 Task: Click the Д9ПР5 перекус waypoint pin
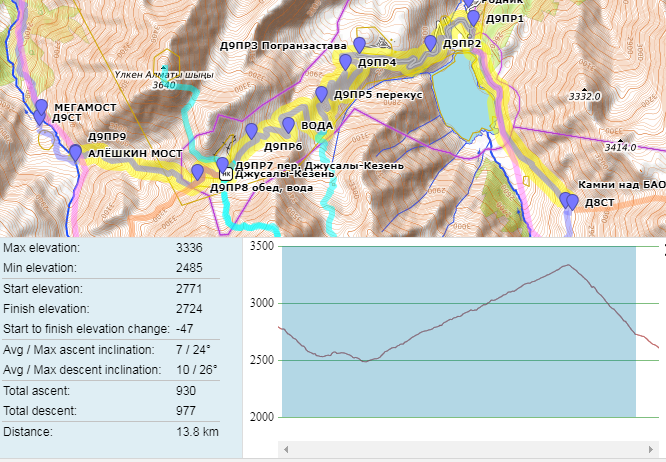[x=321, y=94]
